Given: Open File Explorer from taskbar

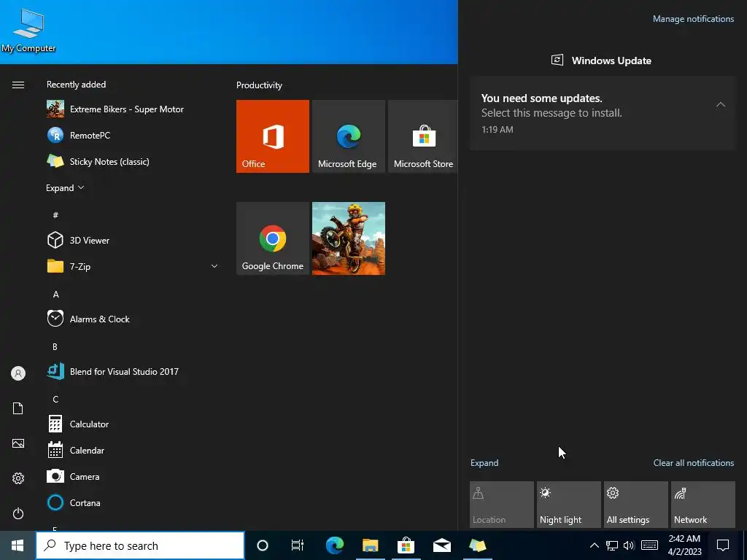Looking at the screenshot, I should pyautogui.click(x=370, y=545).
